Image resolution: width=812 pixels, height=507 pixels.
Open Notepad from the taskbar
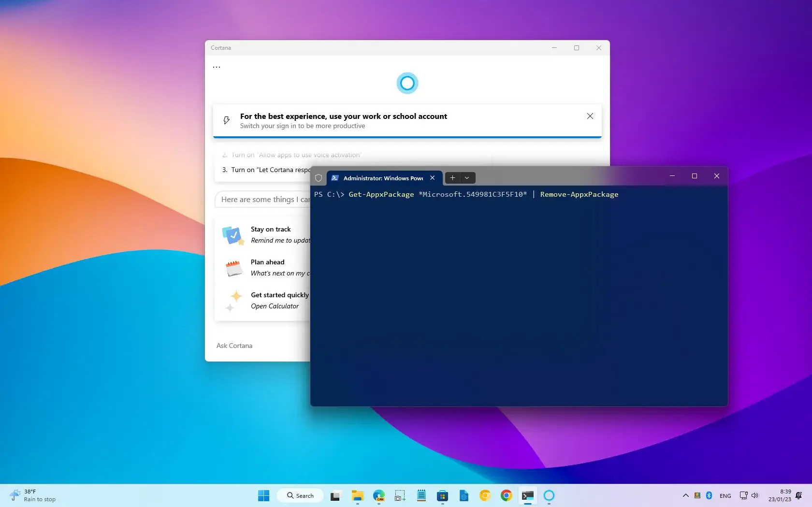coord(421,495)
